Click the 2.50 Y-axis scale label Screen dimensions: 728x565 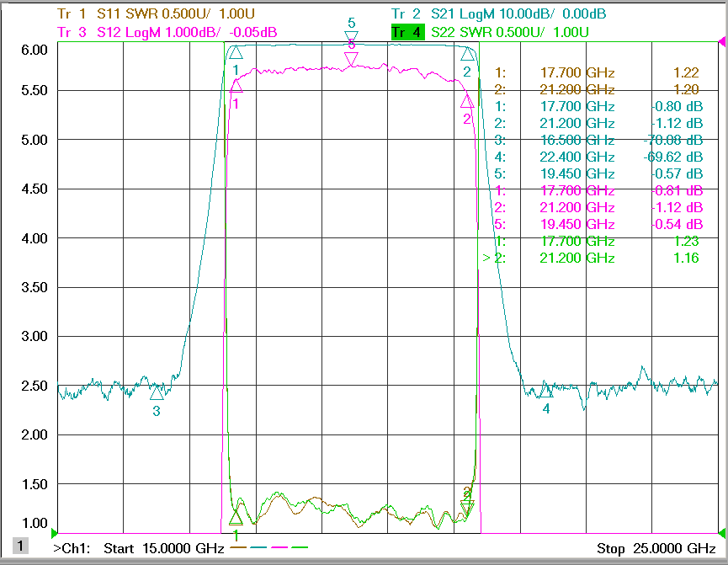35,386
